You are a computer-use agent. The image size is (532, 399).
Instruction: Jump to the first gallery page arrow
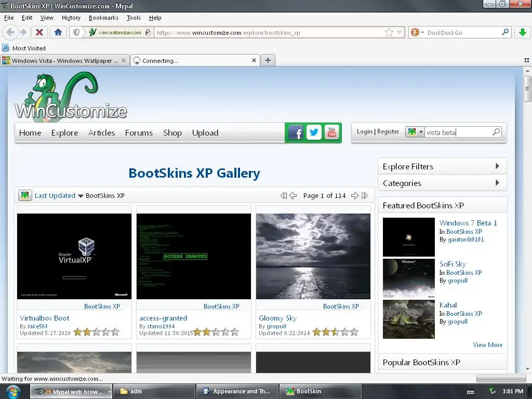coord(283,196)
